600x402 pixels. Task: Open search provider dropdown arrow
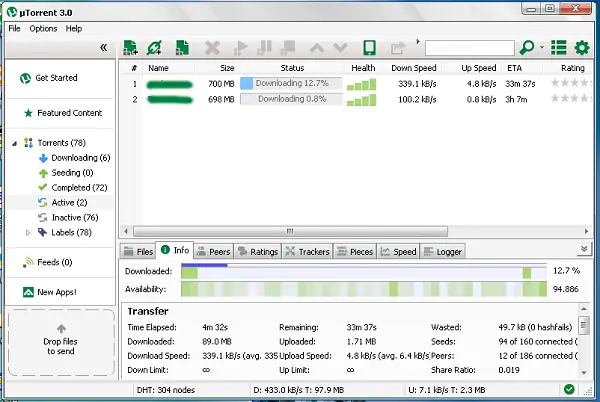point(542,47)
